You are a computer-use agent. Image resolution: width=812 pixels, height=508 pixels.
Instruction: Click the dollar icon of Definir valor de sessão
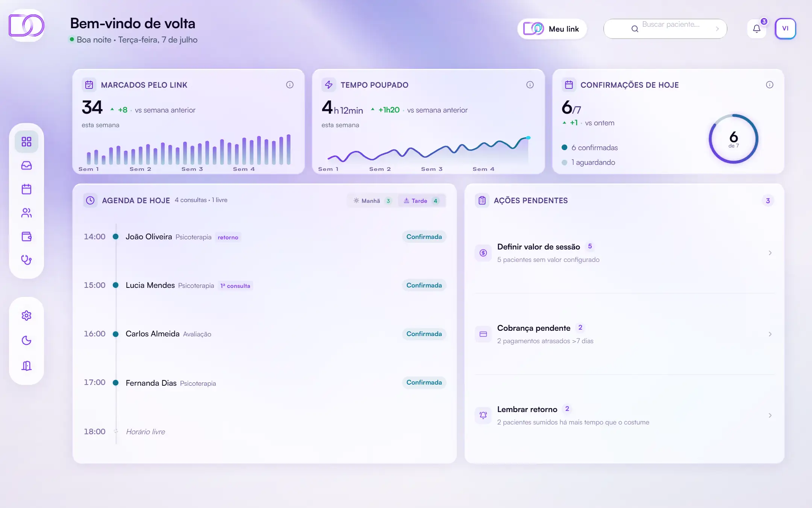483,253
